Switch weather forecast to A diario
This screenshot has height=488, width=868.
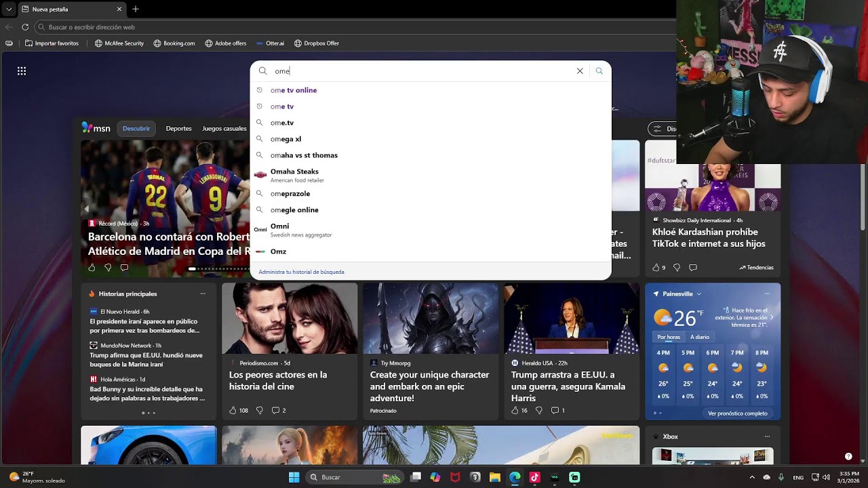[700, 337]
